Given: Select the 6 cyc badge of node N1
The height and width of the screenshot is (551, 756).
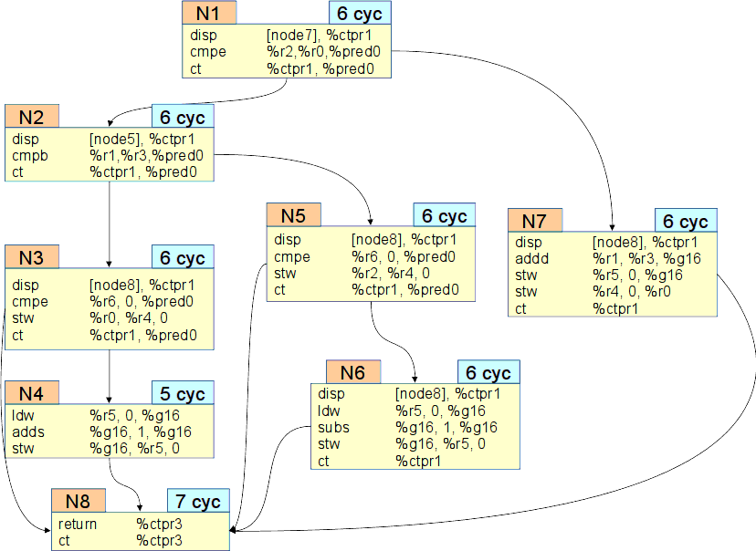Looking at the screenshot, I should (360, 13).
